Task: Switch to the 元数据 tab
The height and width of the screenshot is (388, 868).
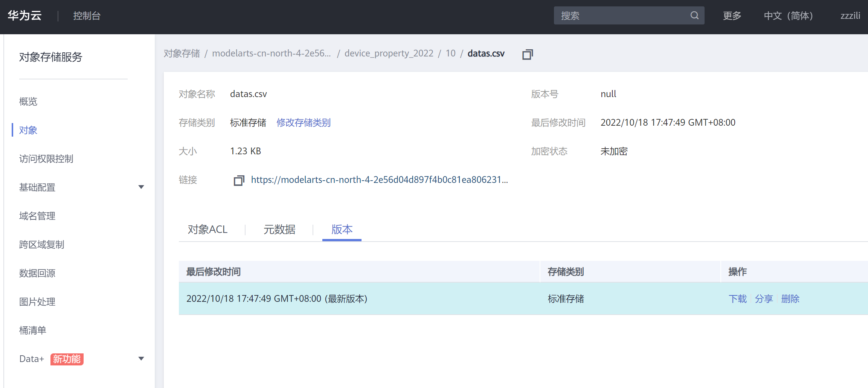Action: [x=279, y=229]
